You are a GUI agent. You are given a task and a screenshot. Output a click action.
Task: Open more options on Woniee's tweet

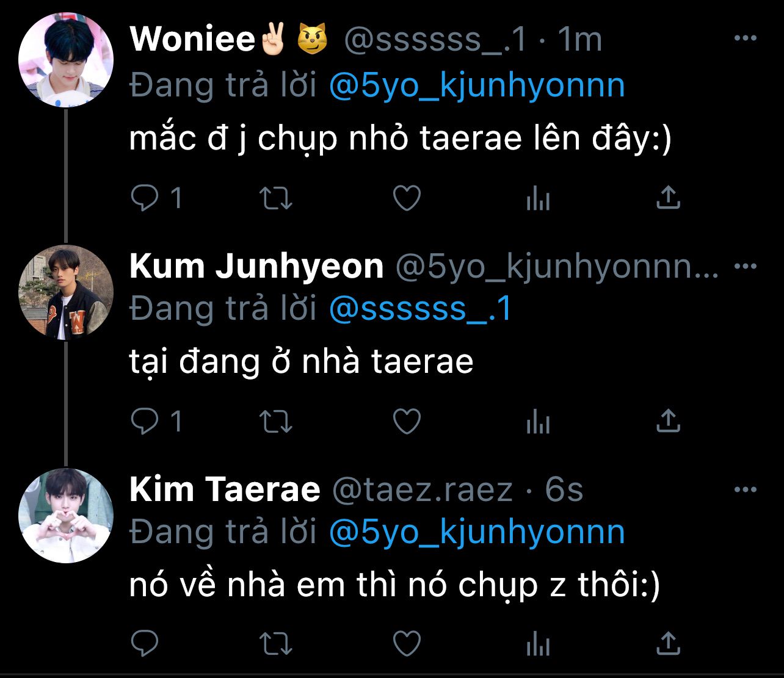point(745,39)
